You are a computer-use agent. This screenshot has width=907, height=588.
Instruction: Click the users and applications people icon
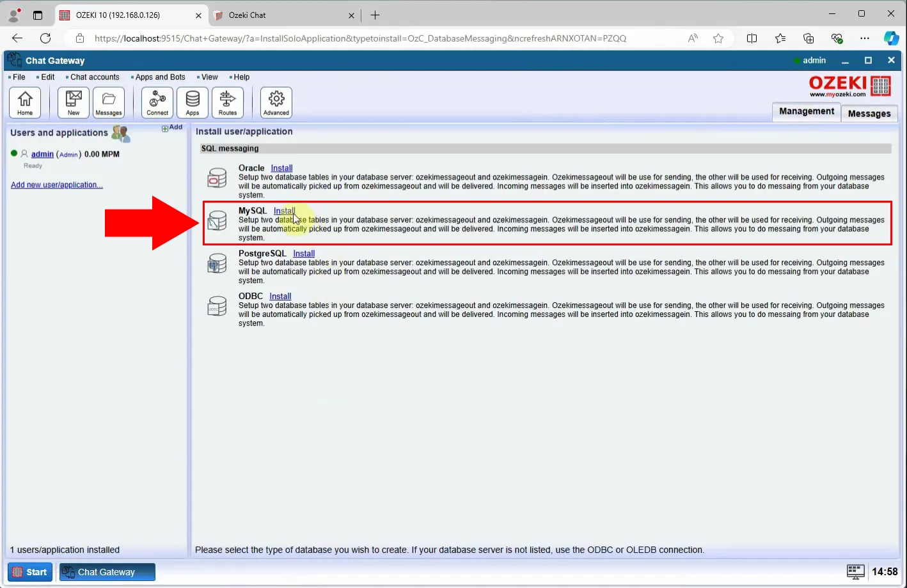120,134
